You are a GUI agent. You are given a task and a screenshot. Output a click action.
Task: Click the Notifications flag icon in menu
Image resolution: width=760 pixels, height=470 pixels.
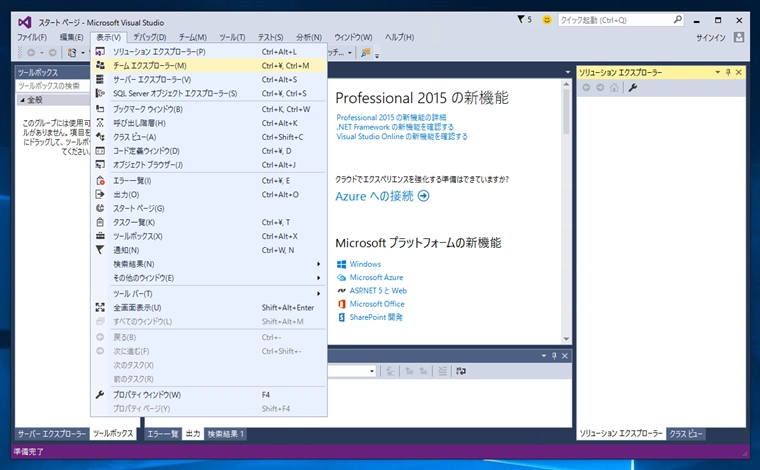tap(100, 250)
